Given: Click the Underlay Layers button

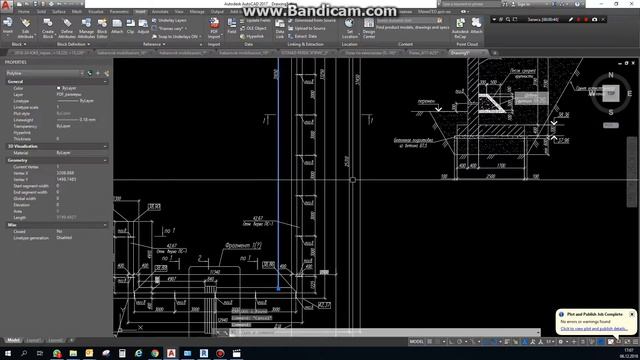Looking at the screenshot, I should pyautogui.click(x=169, y=20).
